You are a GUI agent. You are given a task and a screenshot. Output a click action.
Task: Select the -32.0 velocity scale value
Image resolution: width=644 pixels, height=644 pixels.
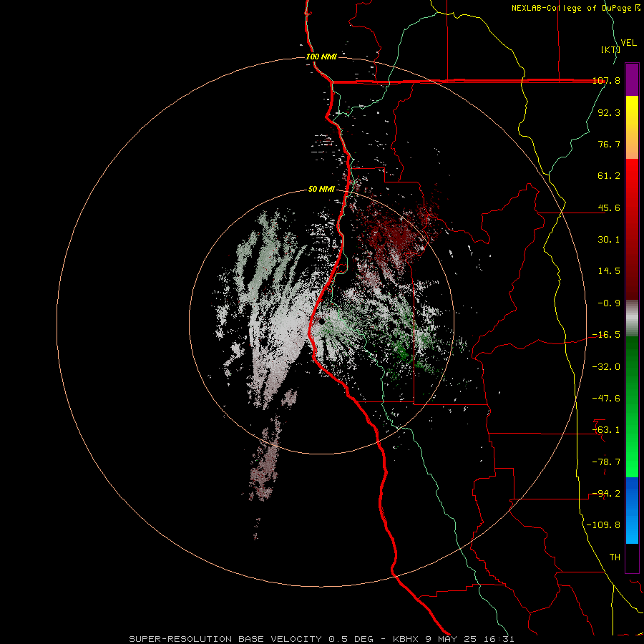[606, 367]
